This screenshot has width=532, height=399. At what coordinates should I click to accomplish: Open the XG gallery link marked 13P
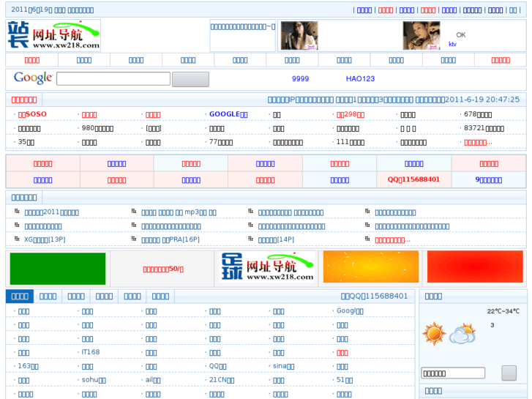45,239
